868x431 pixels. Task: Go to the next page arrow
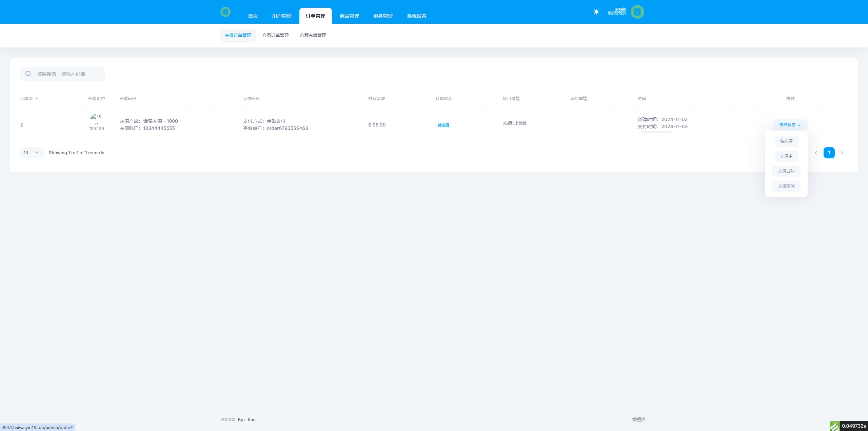[x=842, y=153]
